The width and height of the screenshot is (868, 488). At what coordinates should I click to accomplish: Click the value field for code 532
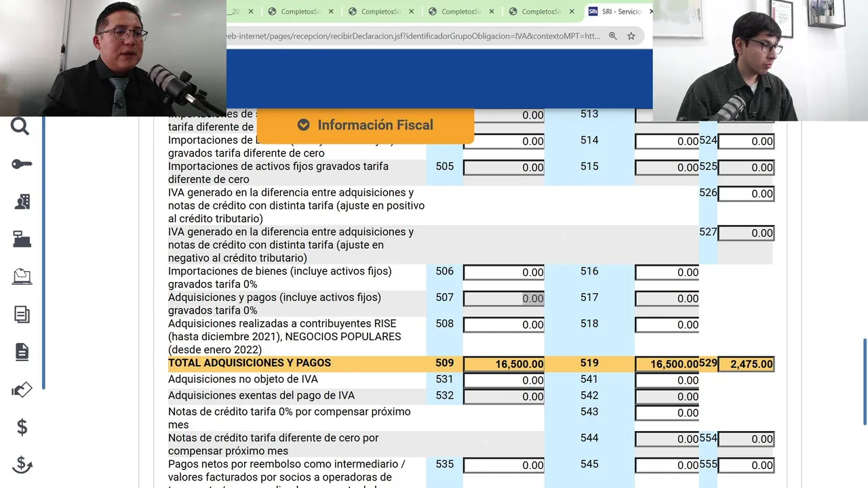504,396
